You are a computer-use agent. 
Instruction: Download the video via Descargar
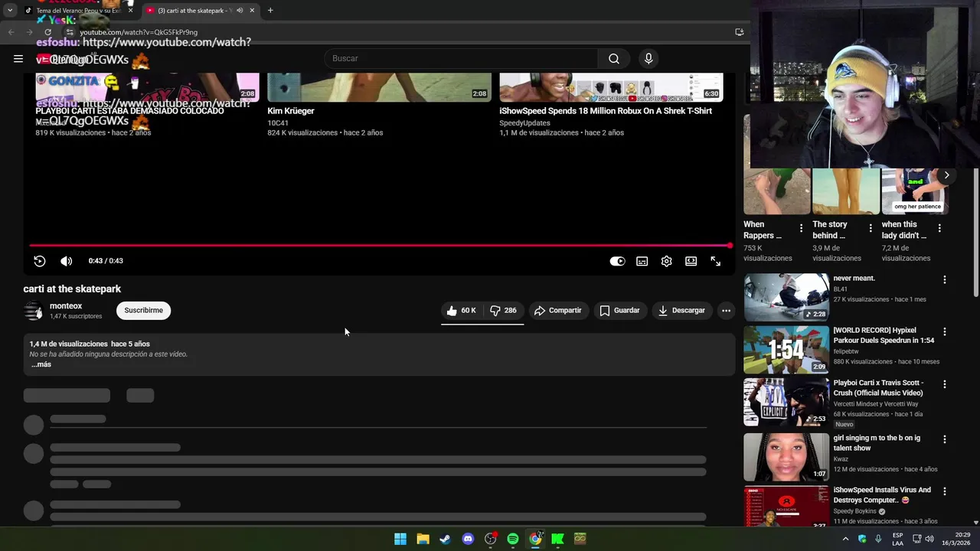[681, 310]
